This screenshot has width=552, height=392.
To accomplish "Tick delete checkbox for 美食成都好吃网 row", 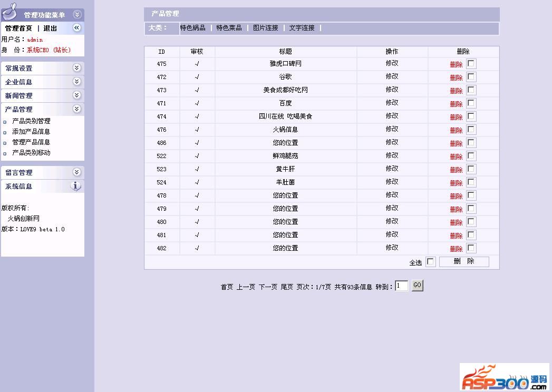I will click(x=471, y=90).
